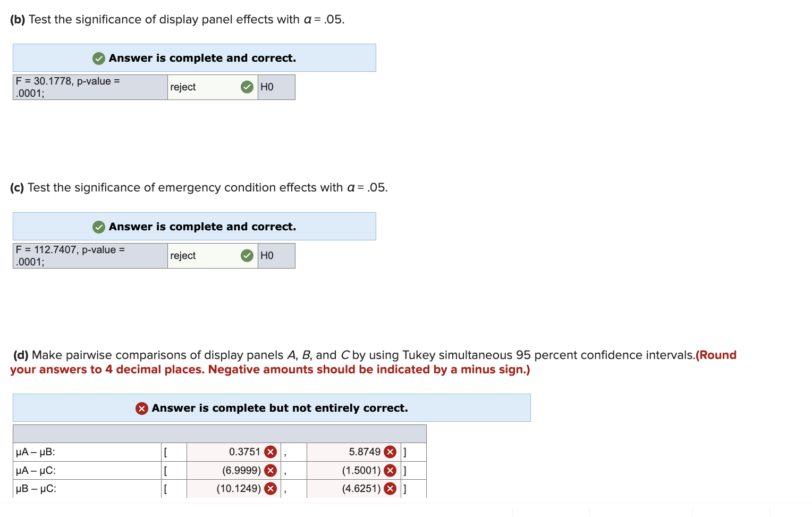Click the green checkmark in part (c) correct banner
This screenshot has height=517, width=812.
pos(98,227)
